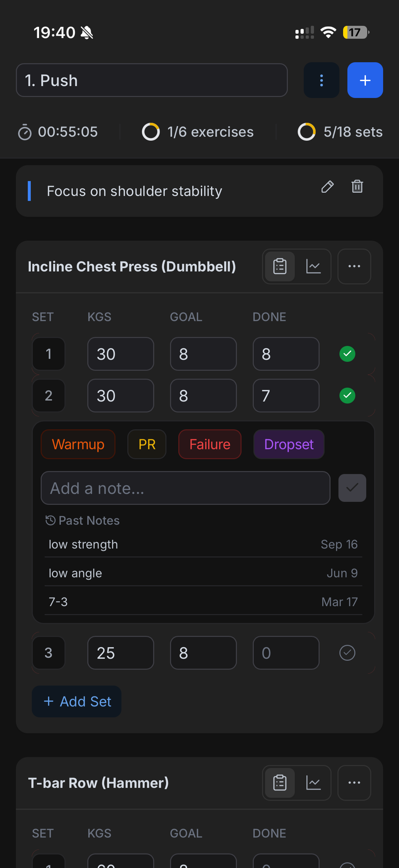Mark set 3 of Incline Press done
This screenshot has height=868, width=399.
click(347, 653)
